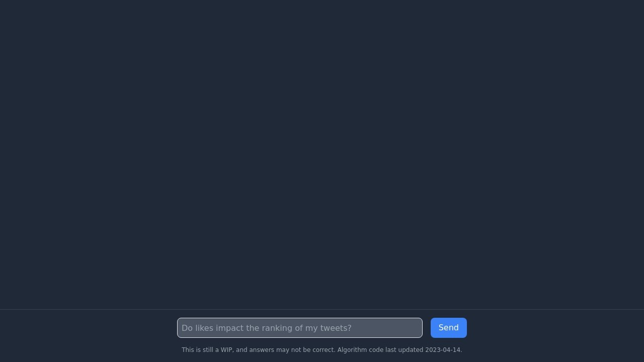Submit the question with Send
Viewport: 644px width, 362px height.
click(x=448, y=328)
